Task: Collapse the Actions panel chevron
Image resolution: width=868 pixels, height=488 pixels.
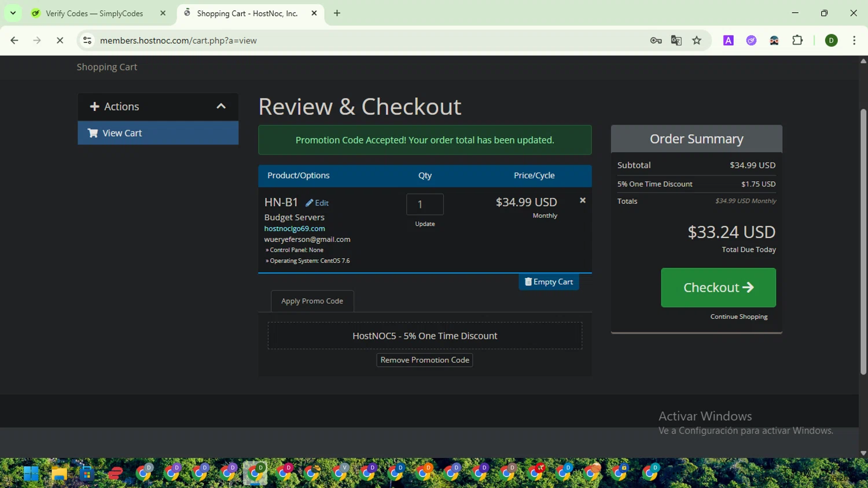Action: tap(221, 107)
